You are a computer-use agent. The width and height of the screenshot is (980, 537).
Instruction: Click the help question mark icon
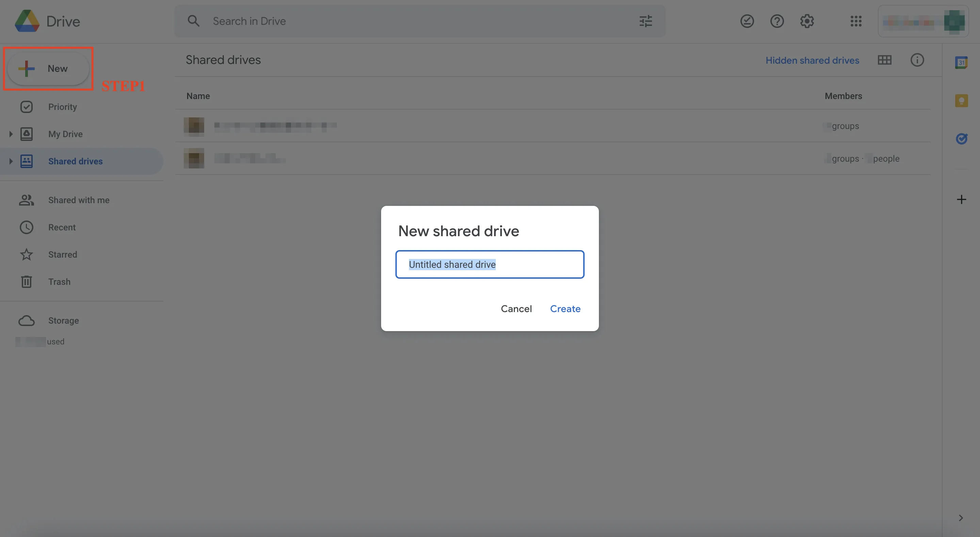[x=777, y=21]
